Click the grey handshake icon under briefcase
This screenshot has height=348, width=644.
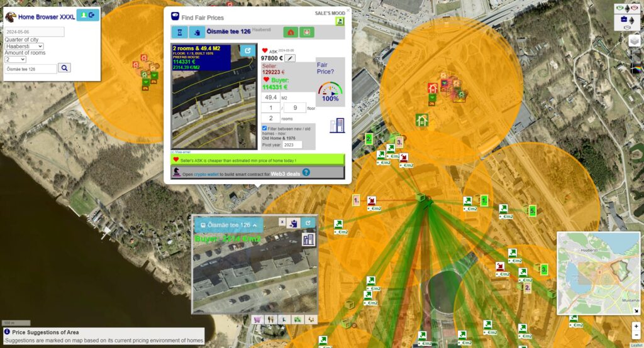[x=627, y=28]
